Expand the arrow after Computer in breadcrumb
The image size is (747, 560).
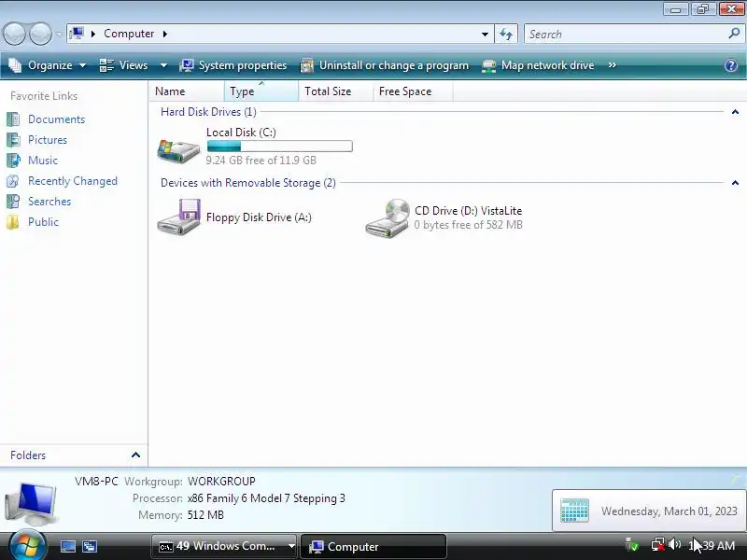(x=165, y=34)
